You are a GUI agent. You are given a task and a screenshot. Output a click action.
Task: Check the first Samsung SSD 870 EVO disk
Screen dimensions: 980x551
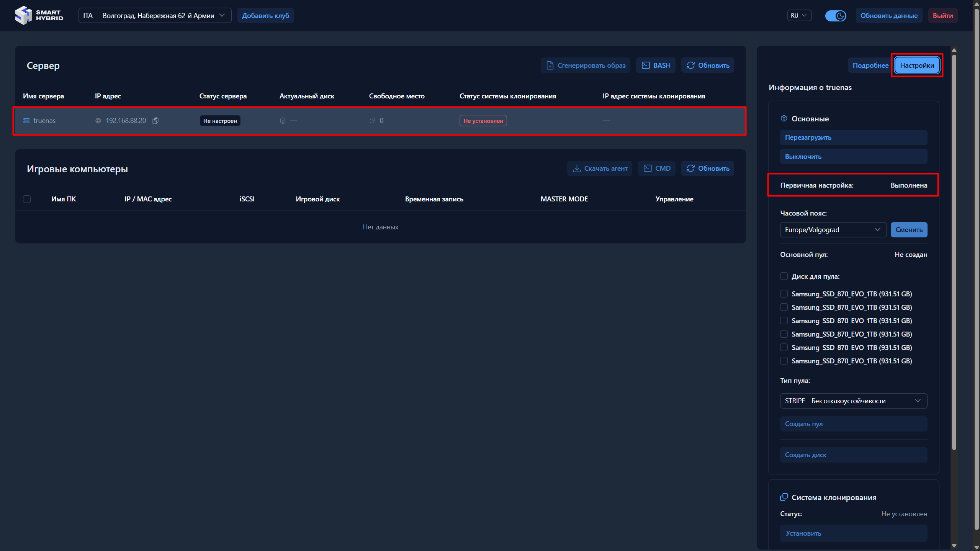click(784, 294)
